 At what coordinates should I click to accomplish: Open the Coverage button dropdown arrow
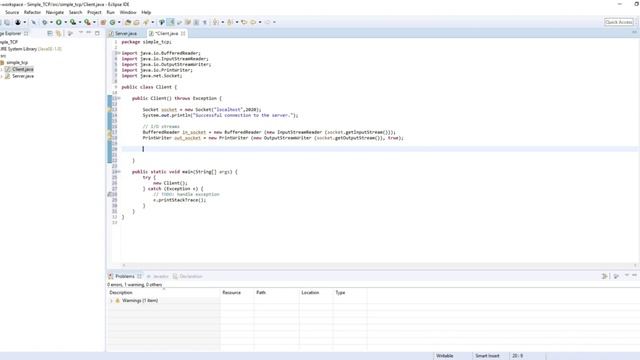tap(80, 22)
